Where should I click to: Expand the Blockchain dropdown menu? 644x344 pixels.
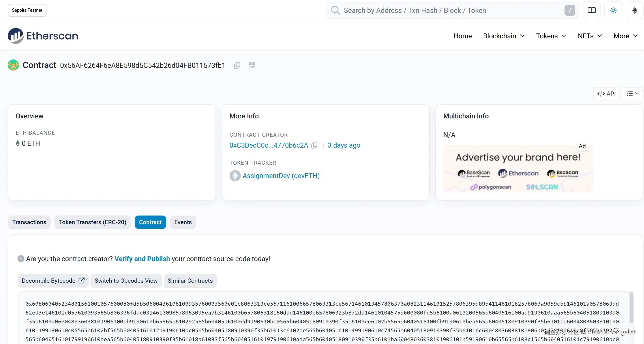click(504, 36)
